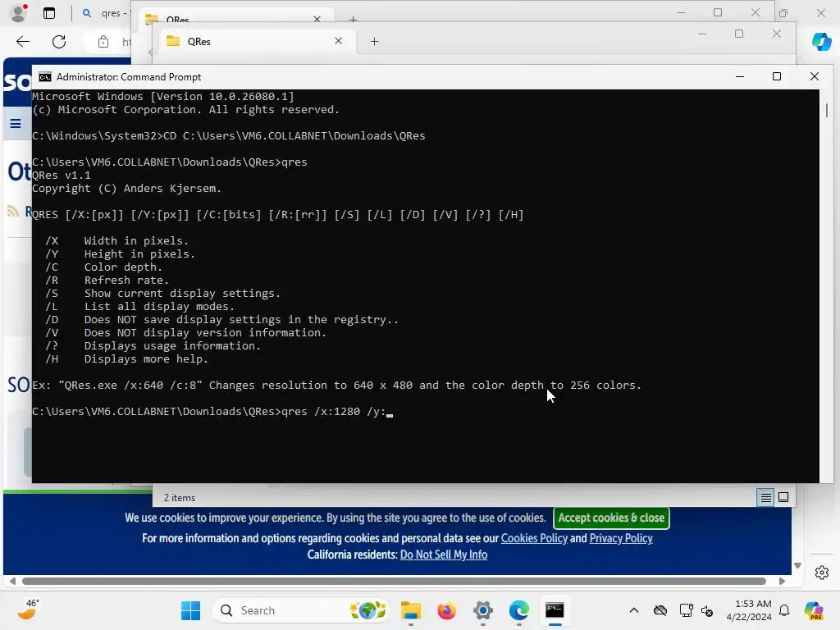Close the QRes tab in back Explorer window

[317, 19]
